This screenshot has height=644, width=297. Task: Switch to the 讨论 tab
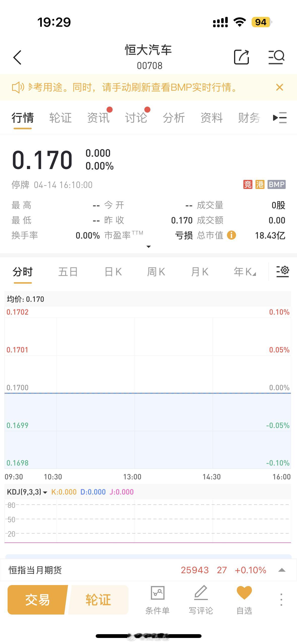point(136,118)
